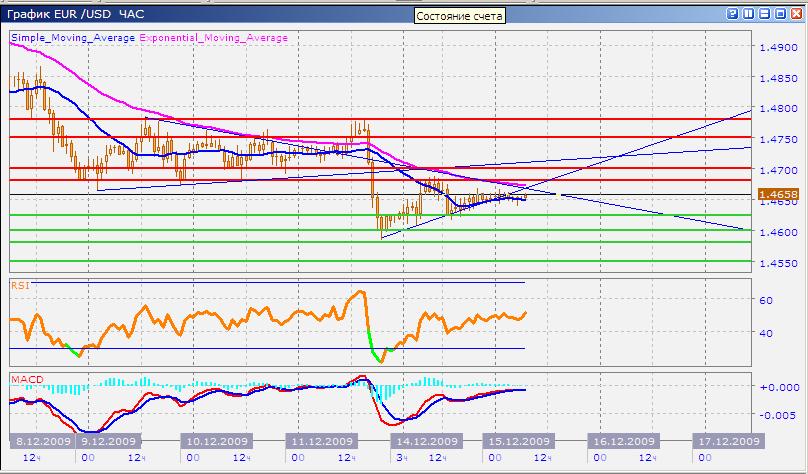
Task: Select the 17.12.2009 date marker
Action: point(729,441)
